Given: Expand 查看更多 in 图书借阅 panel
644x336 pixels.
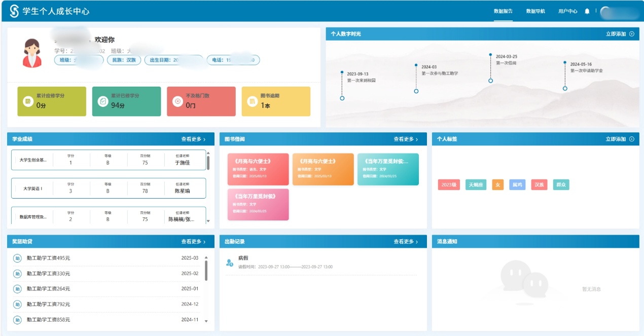Looking at the screenshot, I should coord(406,139).
